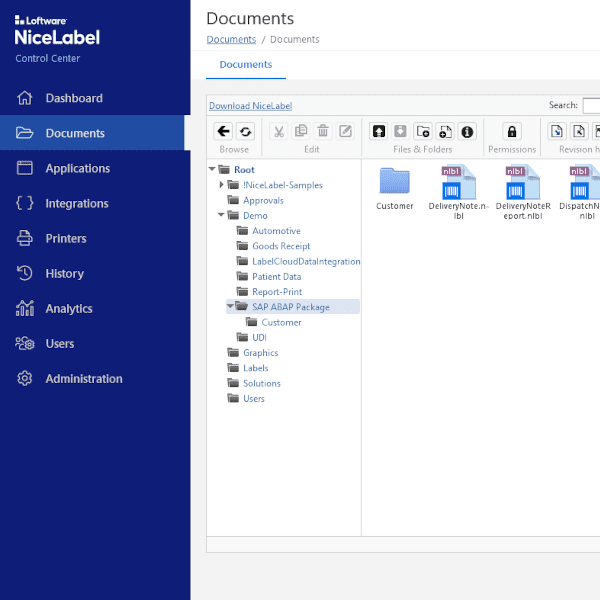Select the Labels folder
This screenshot has height=600, width=600.
point(256,368)
